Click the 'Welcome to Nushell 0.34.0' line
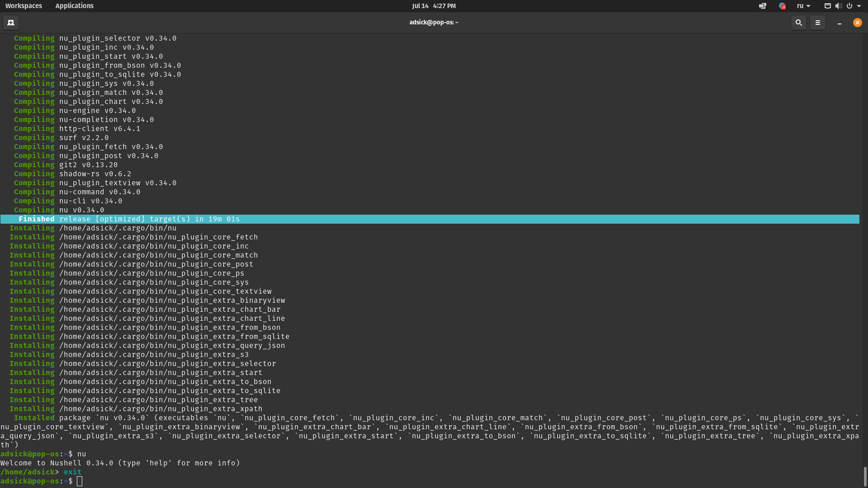The height and width of the screenshot is (488, 868). tap(120, 463)
